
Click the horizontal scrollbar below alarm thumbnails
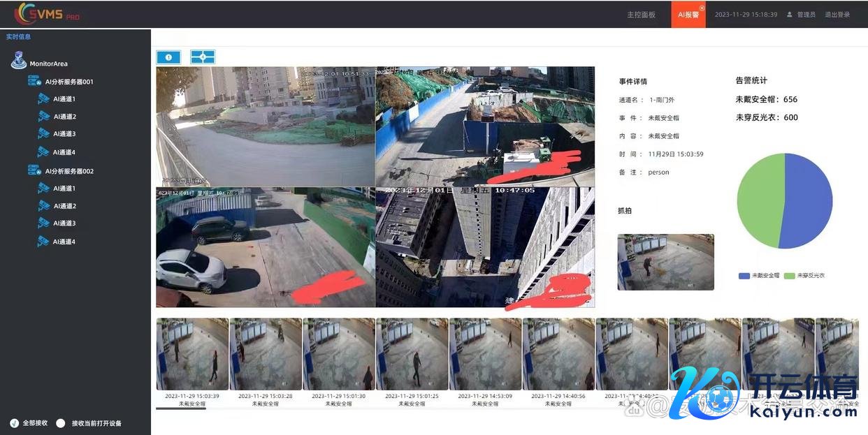tap(181, 408)
